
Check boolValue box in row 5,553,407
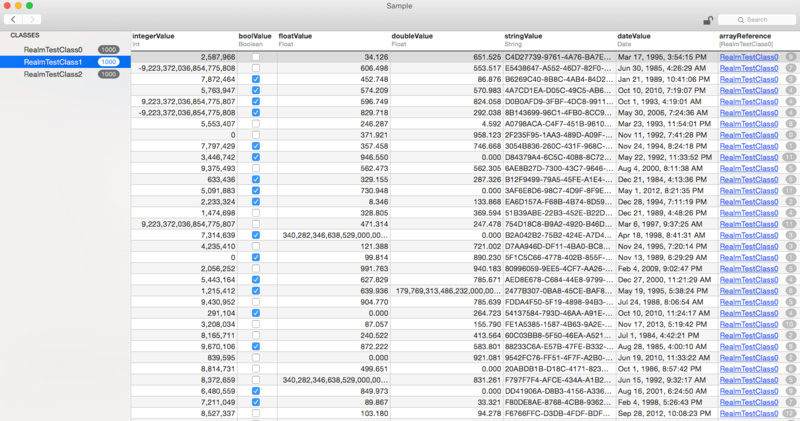click(256, 124)
